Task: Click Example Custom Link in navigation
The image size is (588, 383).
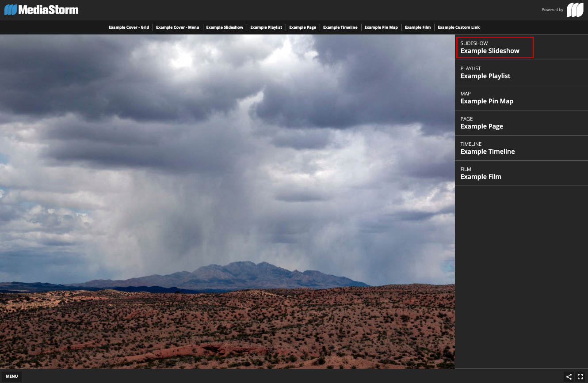Action: (458, 27)
